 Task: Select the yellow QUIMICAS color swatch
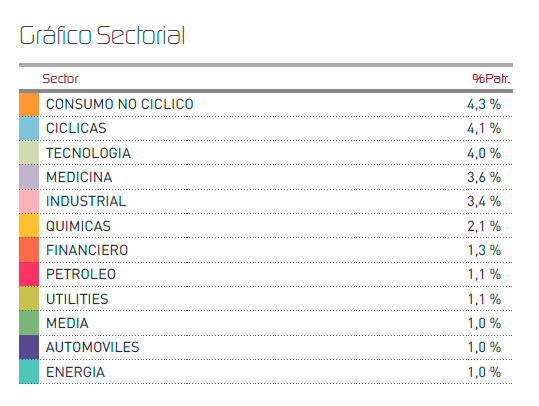tap(29, 226)
